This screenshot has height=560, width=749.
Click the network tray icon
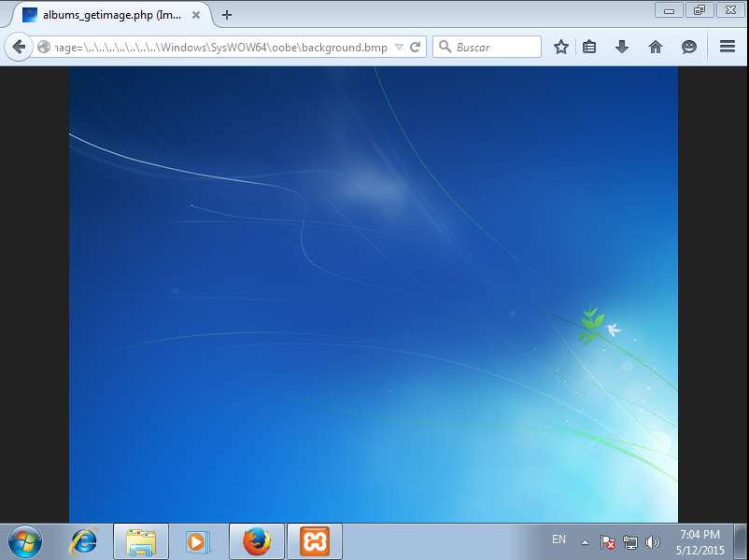tap(630, 542)
